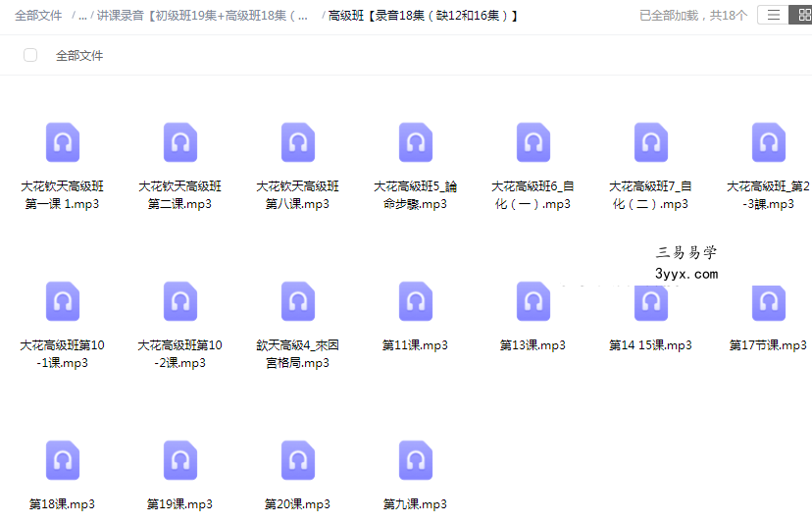Open the 第九课.mp3 audio icon
812x524 pixels.
tap(416, 460)
